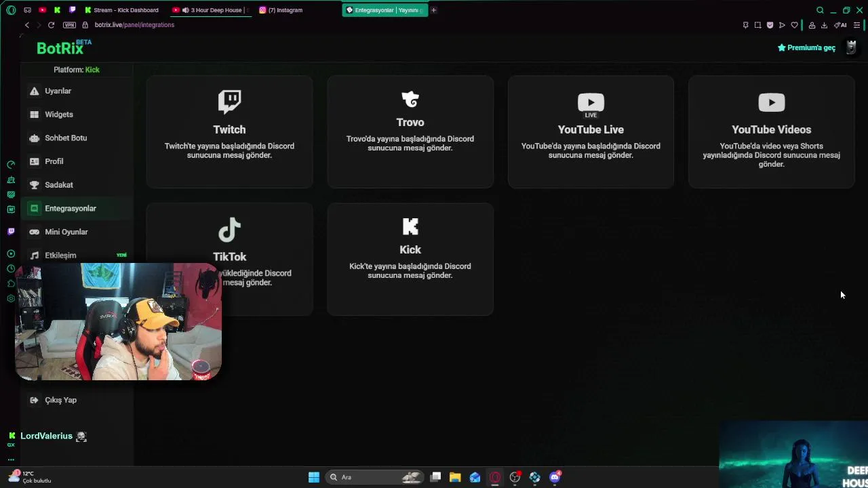Add page to bookmarks heart icon
Viewport: 868px width, 488px height.
click(x=794, y=25)
